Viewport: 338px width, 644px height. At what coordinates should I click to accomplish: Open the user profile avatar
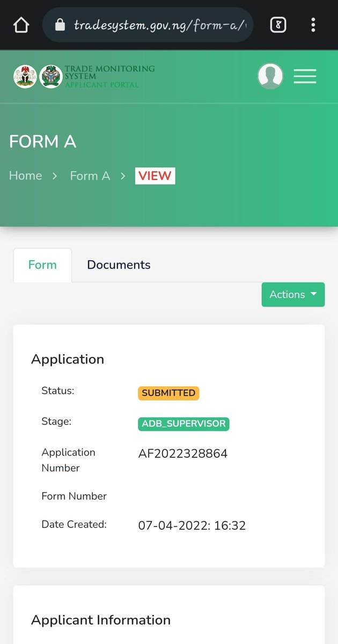(270, 76)
